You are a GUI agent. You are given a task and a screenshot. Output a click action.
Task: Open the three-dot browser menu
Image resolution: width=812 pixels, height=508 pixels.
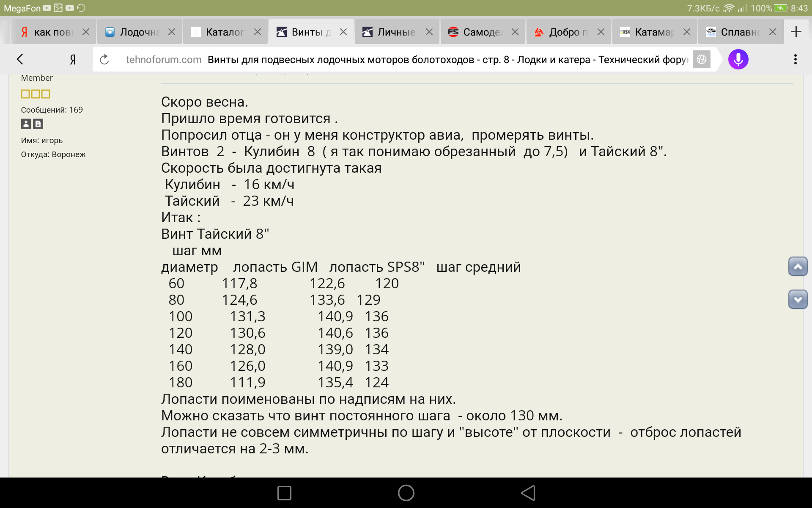tap(795, 59)
